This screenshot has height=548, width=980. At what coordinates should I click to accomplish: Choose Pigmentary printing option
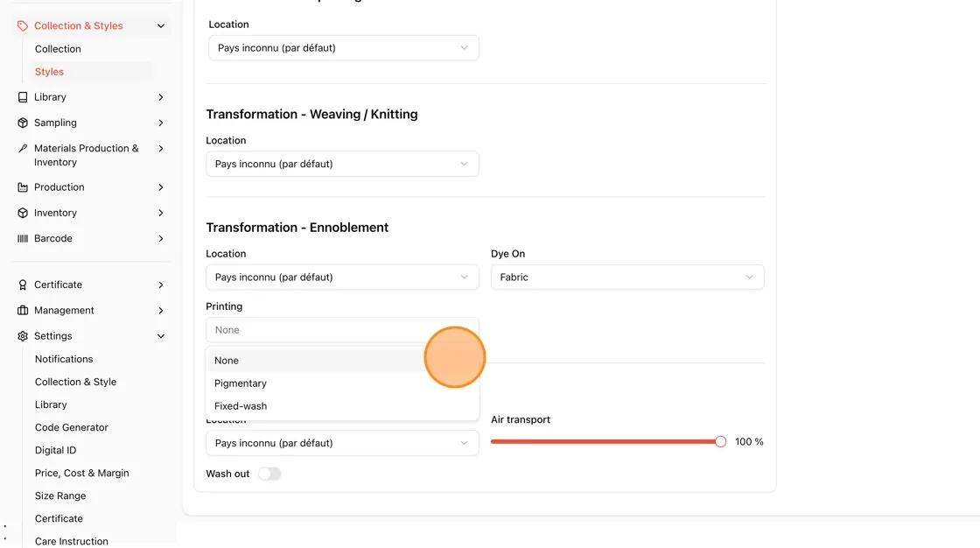(342, 383)
